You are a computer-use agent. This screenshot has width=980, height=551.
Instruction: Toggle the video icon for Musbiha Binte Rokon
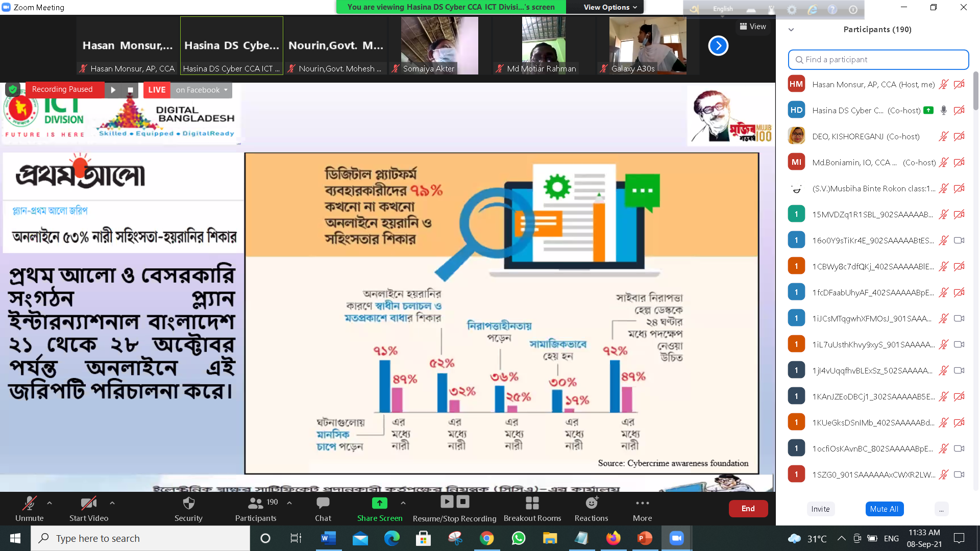coord(960,189)
